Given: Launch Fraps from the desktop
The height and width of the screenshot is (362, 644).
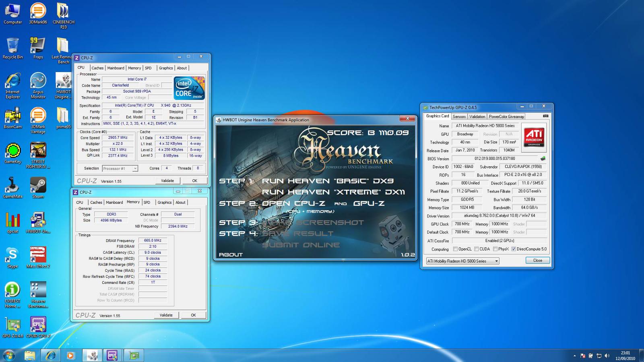Looking at the screenshot, I should pyautogui.click(x=38, y=48).
